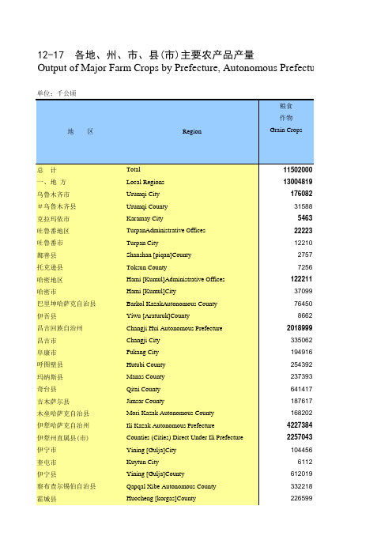Screen dimensions: 392x555
Task: Click the 'Jimsar County' cell
Action: pyautogui.click(x=145, y=401)
